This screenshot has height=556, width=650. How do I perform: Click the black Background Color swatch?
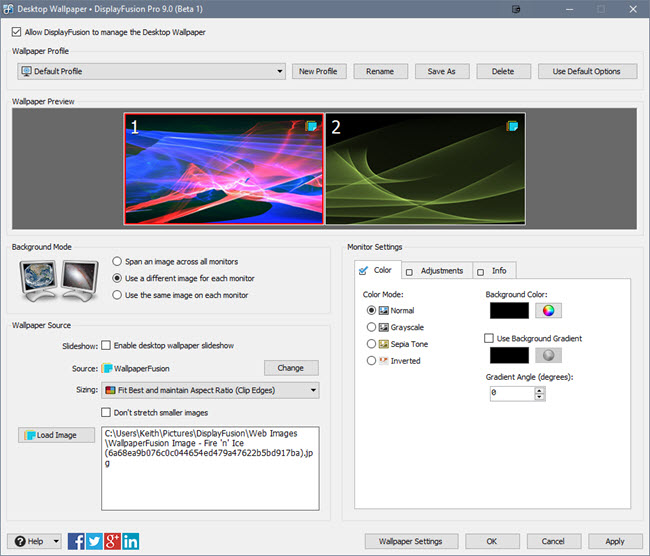[508, 311]
